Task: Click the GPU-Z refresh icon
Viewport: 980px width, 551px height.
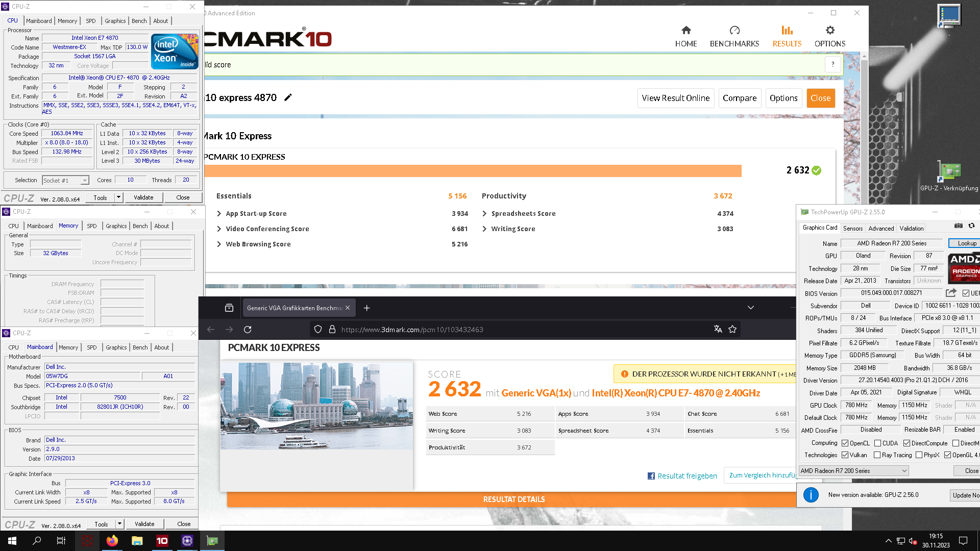Action: [x=971, y=226]
